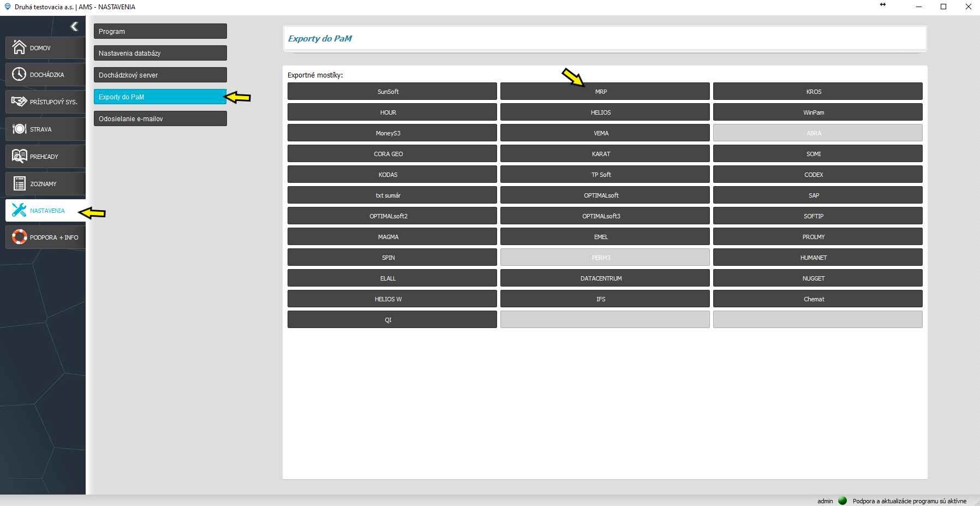The height and width of the screenshot is (506, 980).
Task: Open Odosielanie e-mailov settings
Action: click(x=160, y=118)
